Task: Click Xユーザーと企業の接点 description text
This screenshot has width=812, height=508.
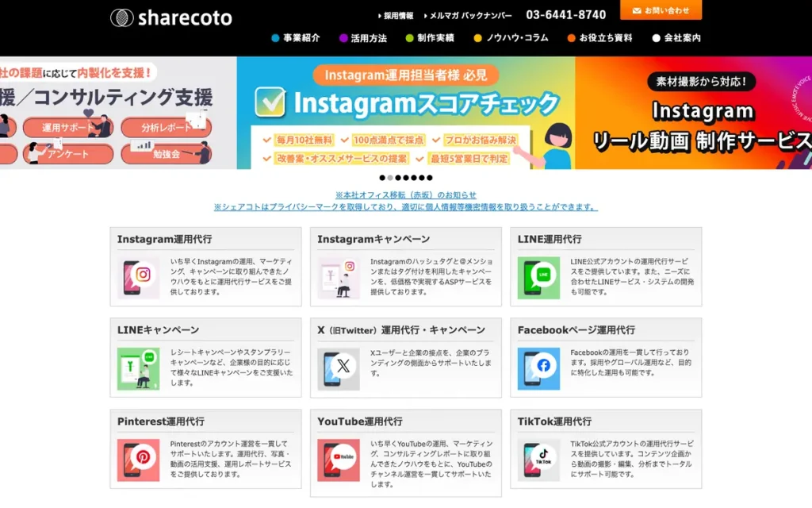Action: click(x=431, y=362)
